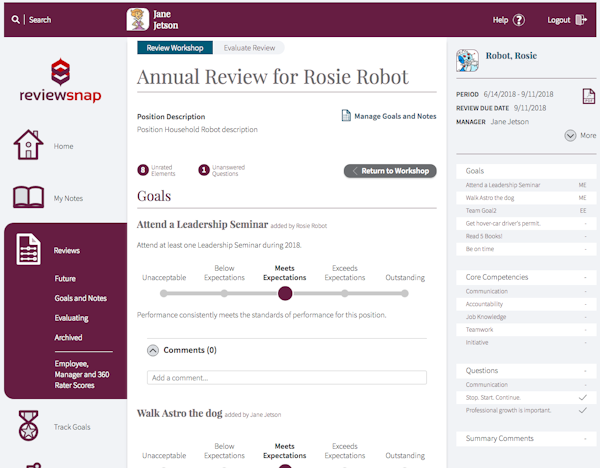Click the Unanswered Questions count badge
The height and width of the screenshot is (468, 600).
tap(204, 170)
